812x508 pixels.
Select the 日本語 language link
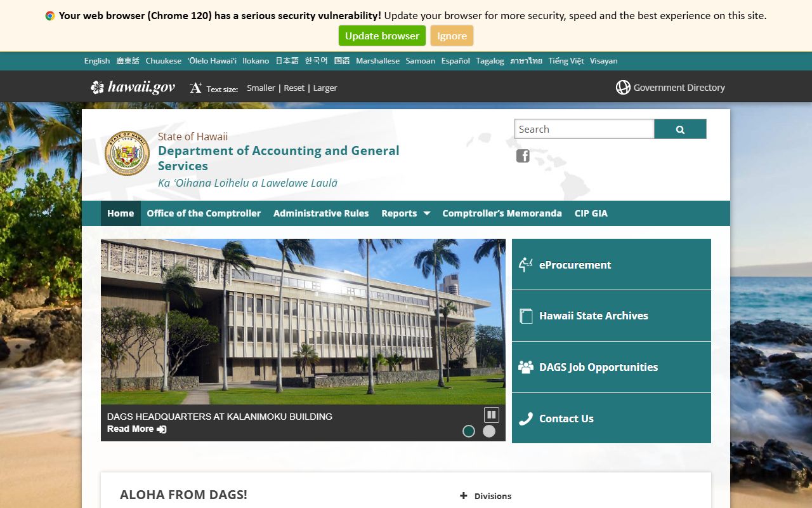tap(287, 61)
